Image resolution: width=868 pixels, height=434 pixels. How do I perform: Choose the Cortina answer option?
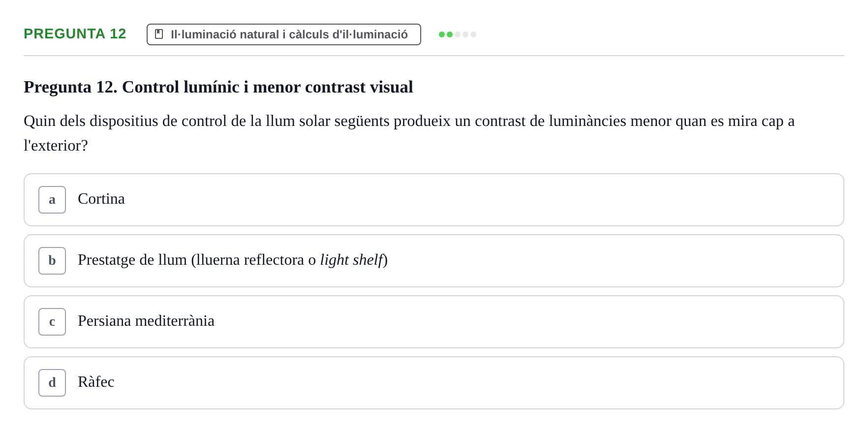coord(434,200)
